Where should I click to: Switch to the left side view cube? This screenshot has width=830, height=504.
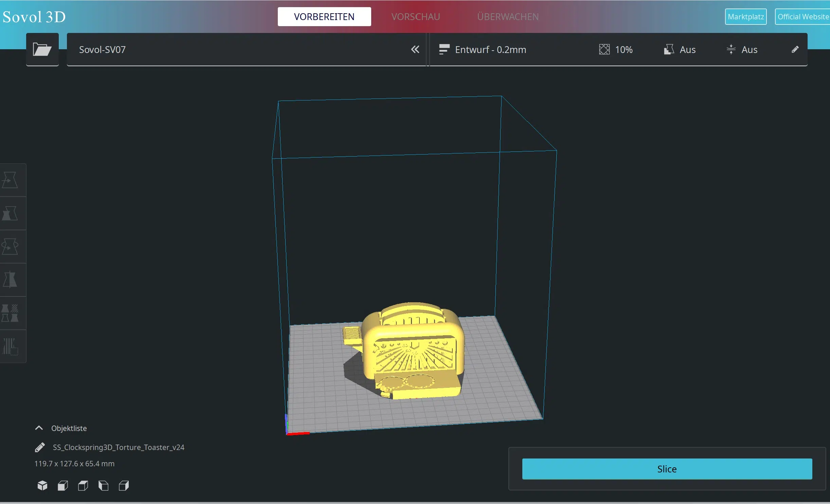click(104, 486)
